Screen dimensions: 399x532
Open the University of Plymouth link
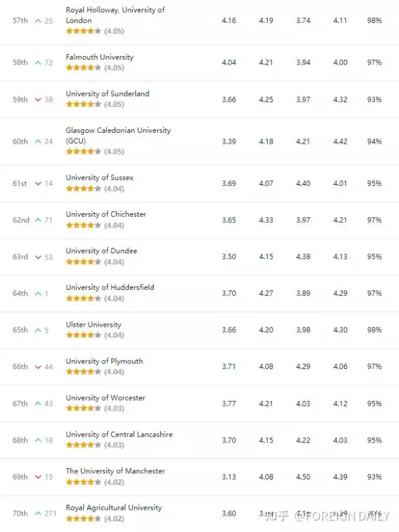click(x=104, y=361)
